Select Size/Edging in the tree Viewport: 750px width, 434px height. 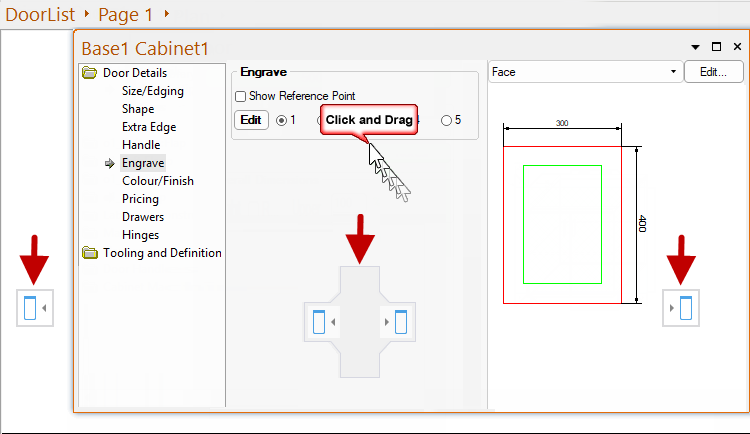pos(152,91)
